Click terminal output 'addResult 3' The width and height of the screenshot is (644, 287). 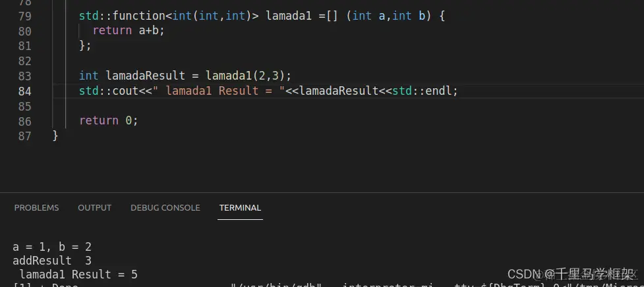52,261
